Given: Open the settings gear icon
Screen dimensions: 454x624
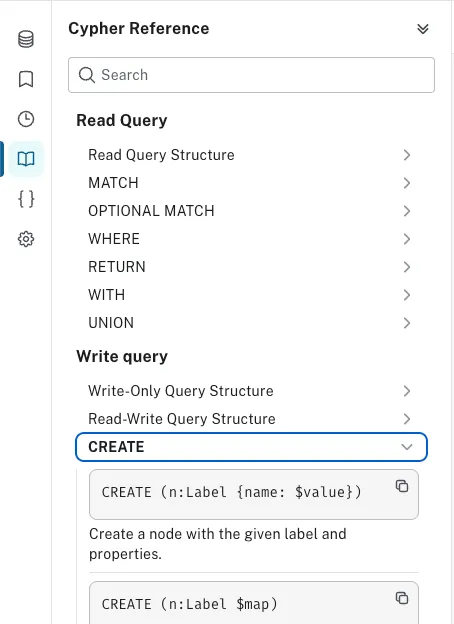Looking at the screenshot, I should (26, 239).
